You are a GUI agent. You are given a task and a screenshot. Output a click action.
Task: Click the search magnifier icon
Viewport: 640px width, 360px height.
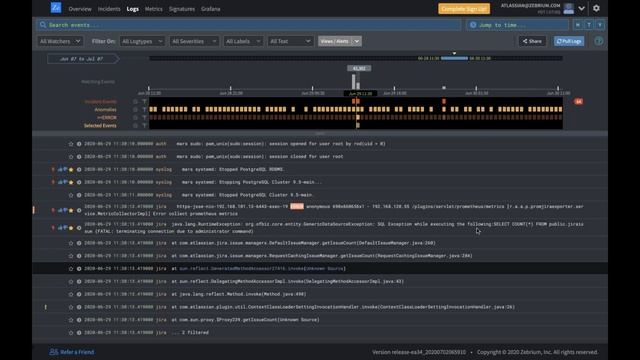pos(43,25)
